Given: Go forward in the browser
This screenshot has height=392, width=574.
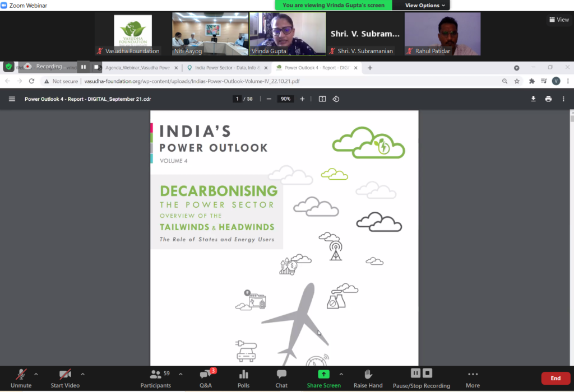Looking at the screenshot, I should pos(20,81).
